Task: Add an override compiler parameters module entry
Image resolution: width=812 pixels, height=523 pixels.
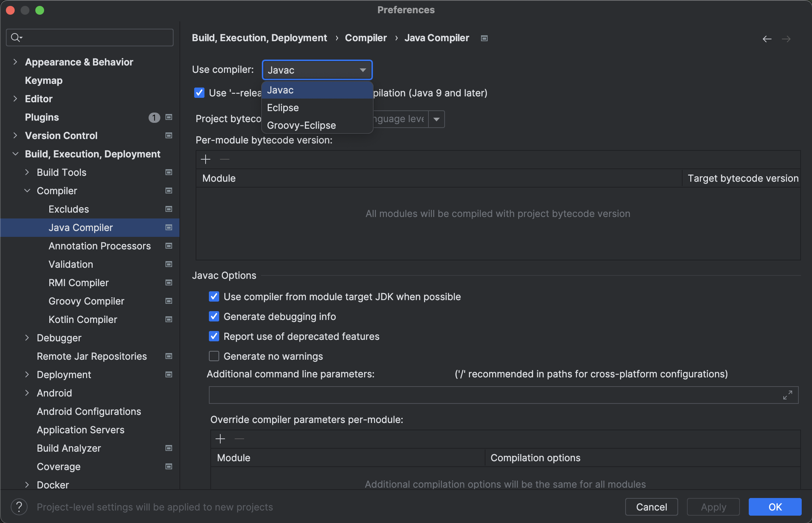Action: [x=220, y=439]
